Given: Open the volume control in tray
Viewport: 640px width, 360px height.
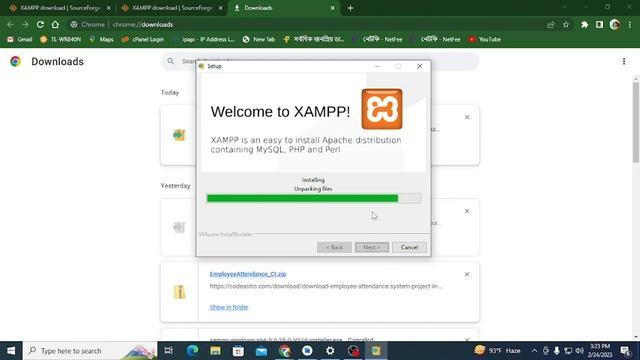Looking at the screenshot, I should tap(579, 351).
